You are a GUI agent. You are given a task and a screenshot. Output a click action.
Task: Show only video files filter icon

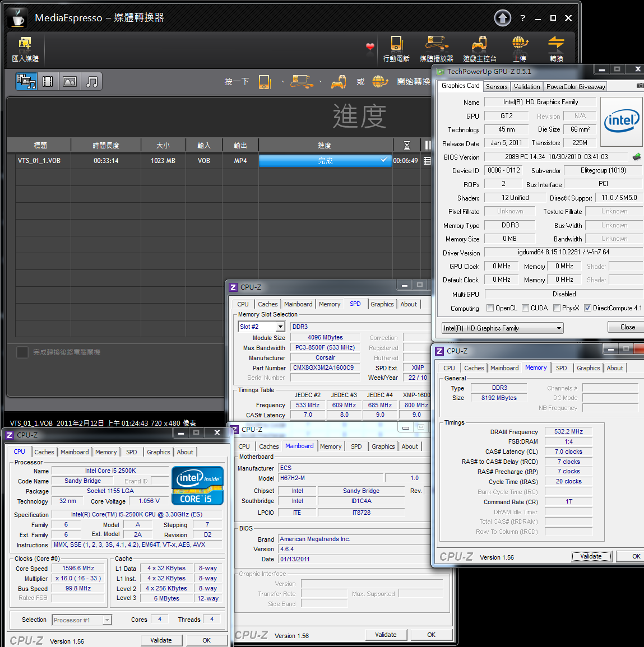point(48,82)
